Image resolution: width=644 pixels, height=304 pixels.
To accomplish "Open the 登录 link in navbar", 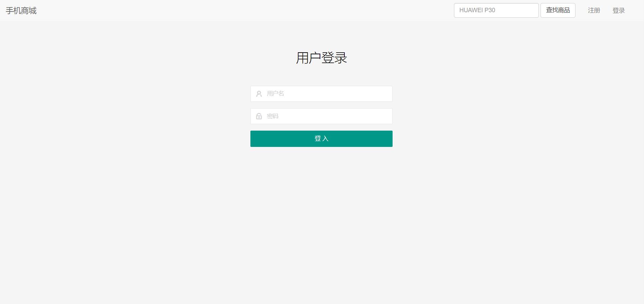I will (x=618, y=11).
